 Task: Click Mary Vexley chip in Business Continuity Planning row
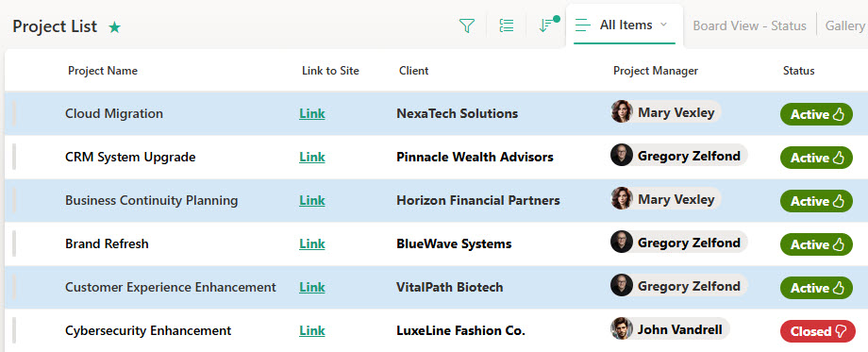tap(666, 198)
